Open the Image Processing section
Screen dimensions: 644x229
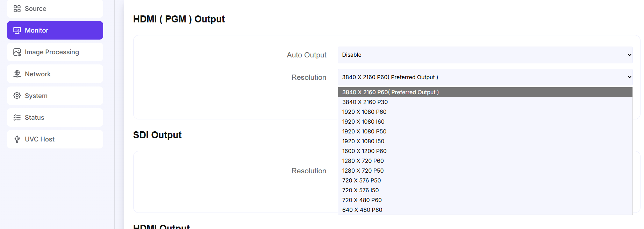pos(55,52)
